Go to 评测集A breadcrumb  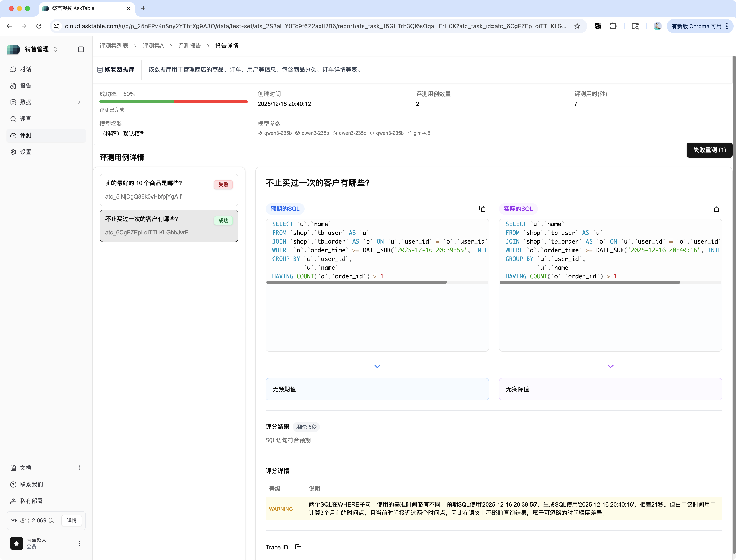point(153,46)
